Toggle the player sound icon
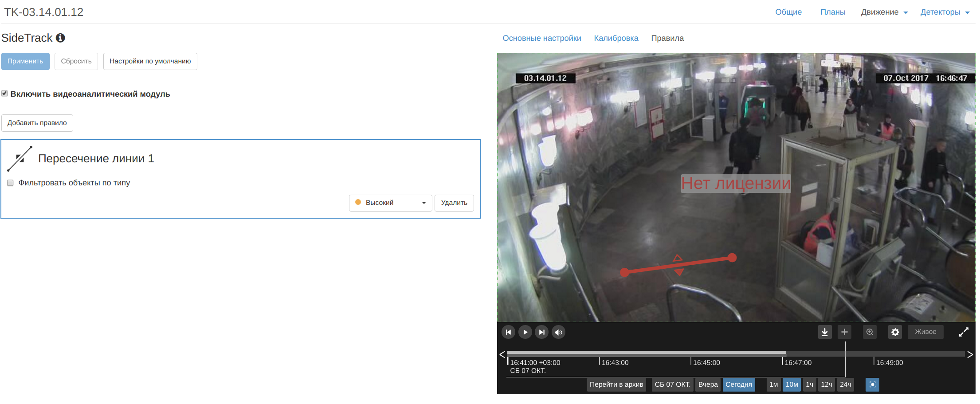The image size is (980, 404). coord(559,332)
